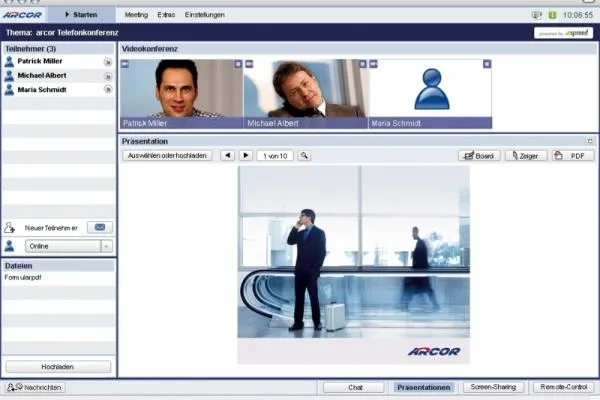Open the Meeting menu

click(x=136, y=15)
